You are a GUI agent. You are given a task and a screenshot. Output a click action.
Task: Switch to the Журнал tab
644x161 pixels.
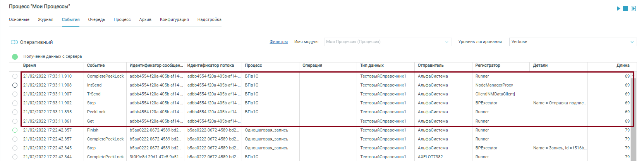45,19
